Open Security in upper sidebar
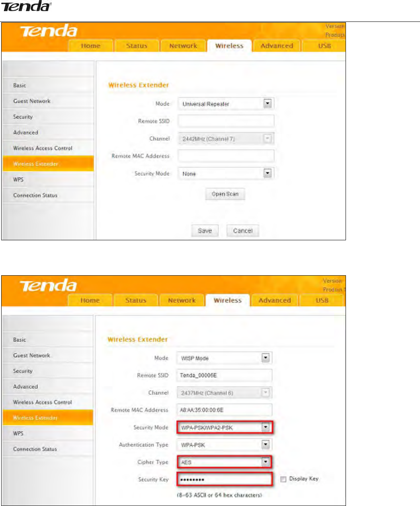Viewport: 420px width, 506px height. (48, 117)
